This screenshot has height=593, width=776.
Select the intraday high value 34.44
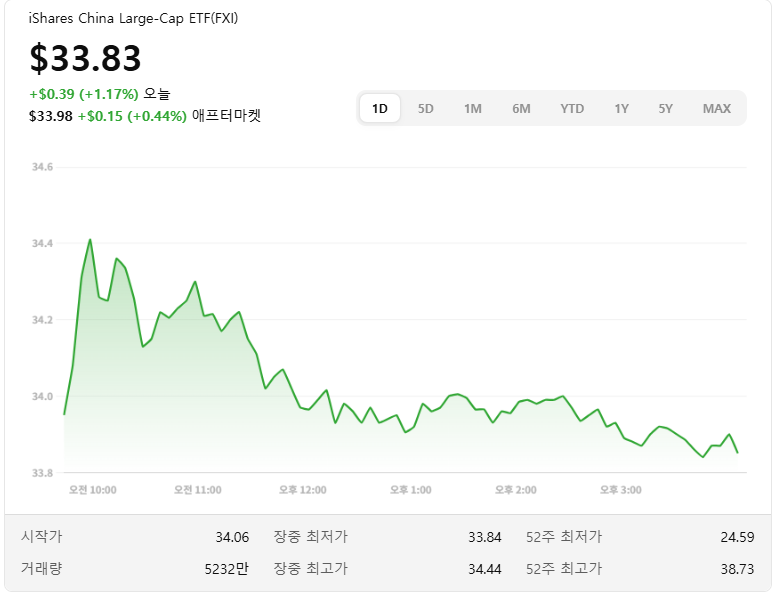[485, 569]
